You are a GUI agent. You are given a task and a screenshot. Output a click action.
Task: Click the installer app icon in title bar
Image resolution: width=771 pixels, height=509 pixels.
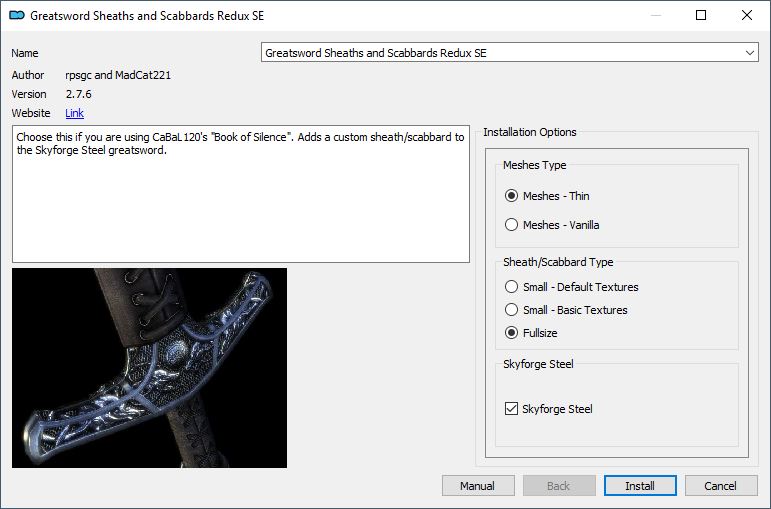[17, 15]
